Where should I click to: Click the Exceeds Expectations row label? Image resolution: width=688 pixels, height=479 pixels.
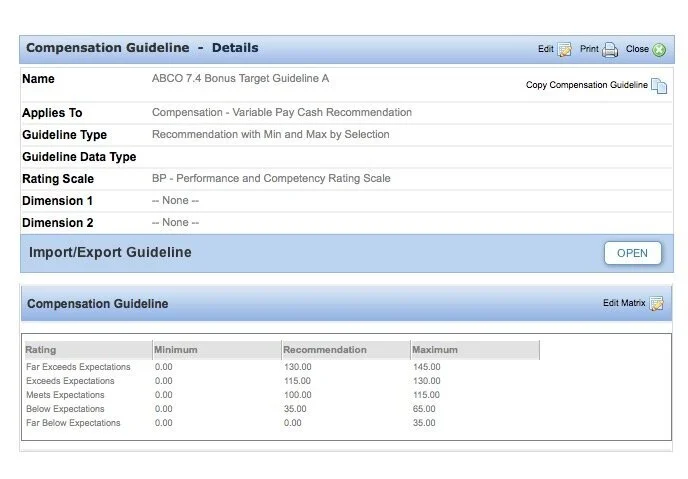70,381
